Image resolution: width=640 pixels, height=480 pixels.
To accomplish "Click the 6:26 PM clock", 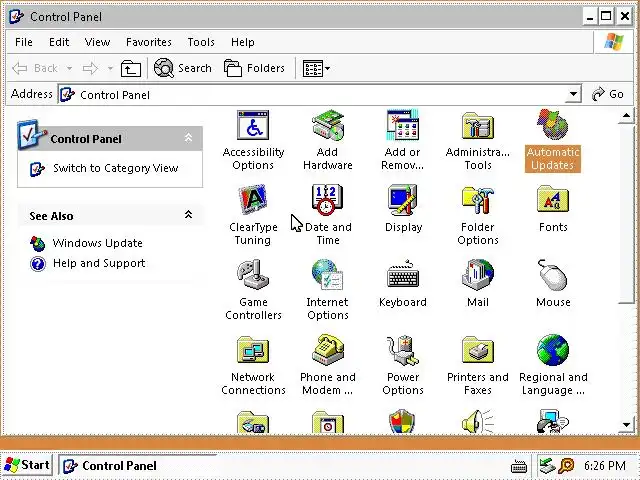I will [604, 466].
